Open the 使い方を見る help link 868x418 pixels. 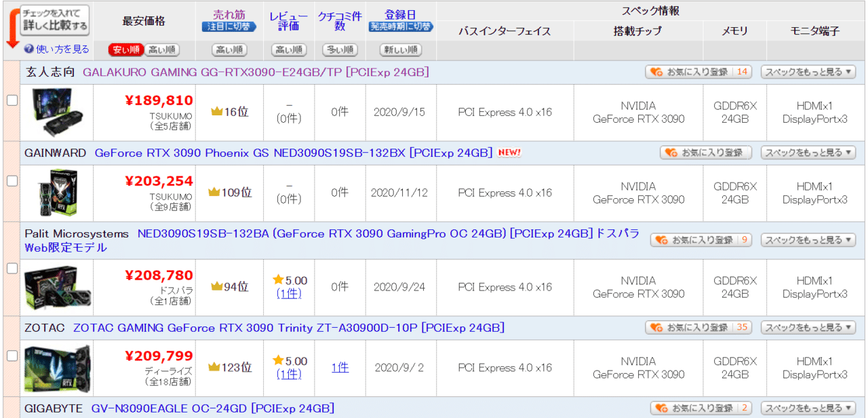62,50
